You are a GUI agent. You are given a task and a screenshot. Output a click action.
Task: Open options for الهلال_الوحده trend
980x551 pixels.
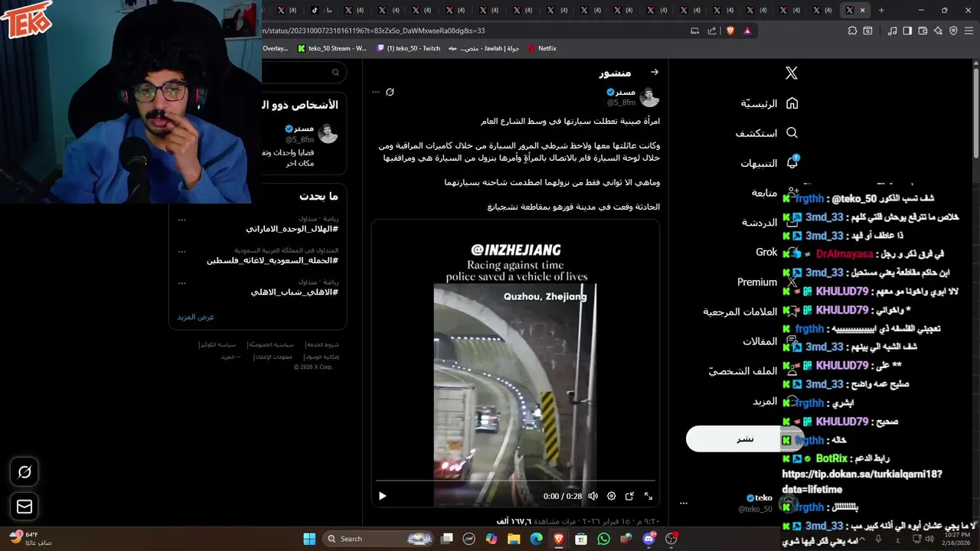181,220
